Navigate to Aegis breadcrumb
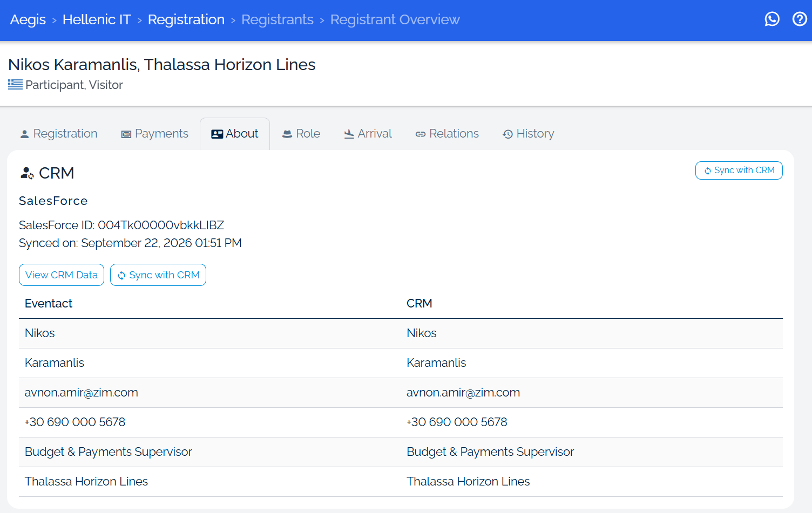Viewport: 812px width, 513px height. point(28,19)
